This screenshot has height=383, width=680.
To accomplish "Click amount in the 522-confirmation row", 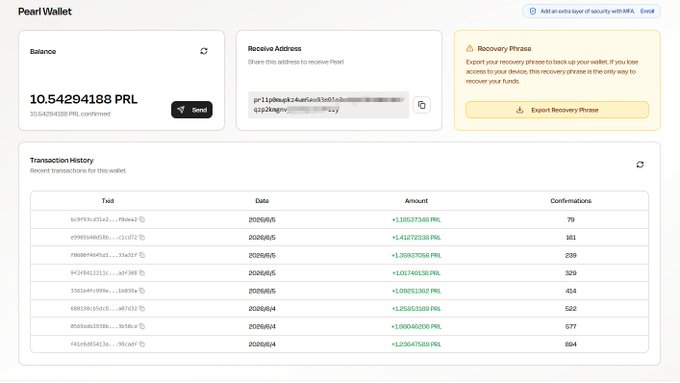I will point(416,308).
